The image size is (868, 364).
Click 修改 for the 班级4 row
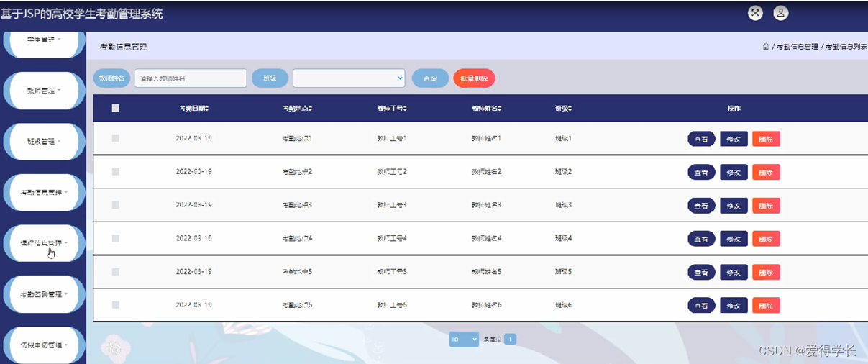pyautogui.click(x=734, y=239)
